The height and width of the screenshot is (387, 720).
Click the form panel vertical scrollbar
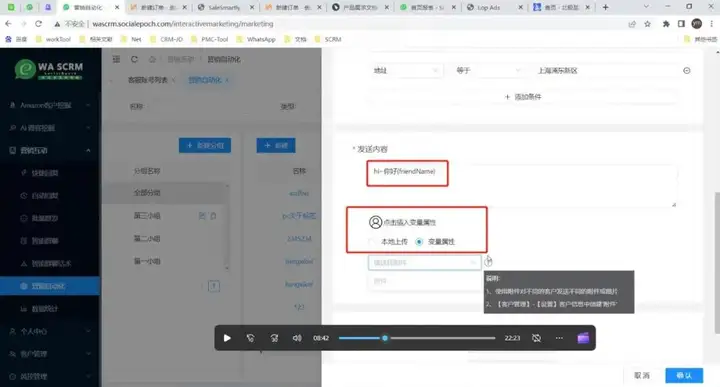coord(717,262)
